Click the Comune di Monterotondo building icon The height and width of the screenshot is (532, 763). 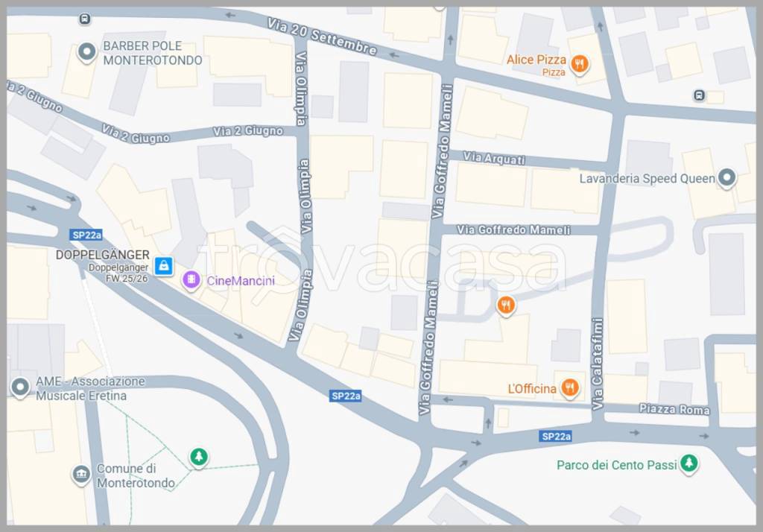pyautogui.click(x=81, y=474)
